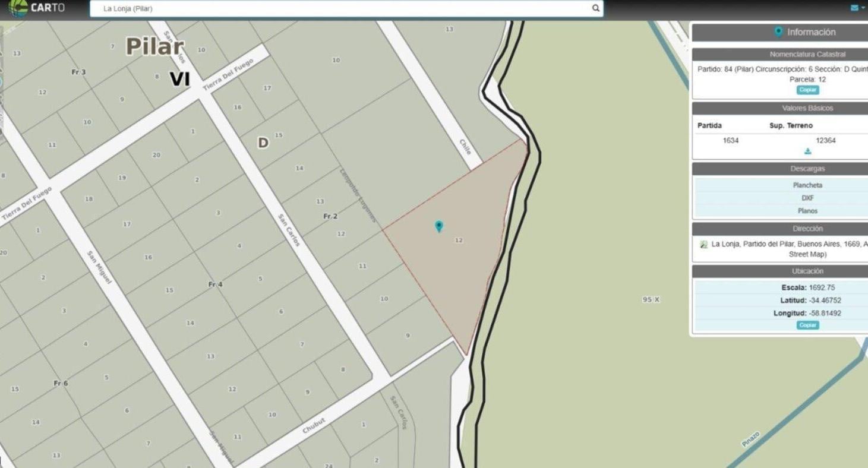
Task: Click the Escala value 1692.75
Action: coord(822,287)
